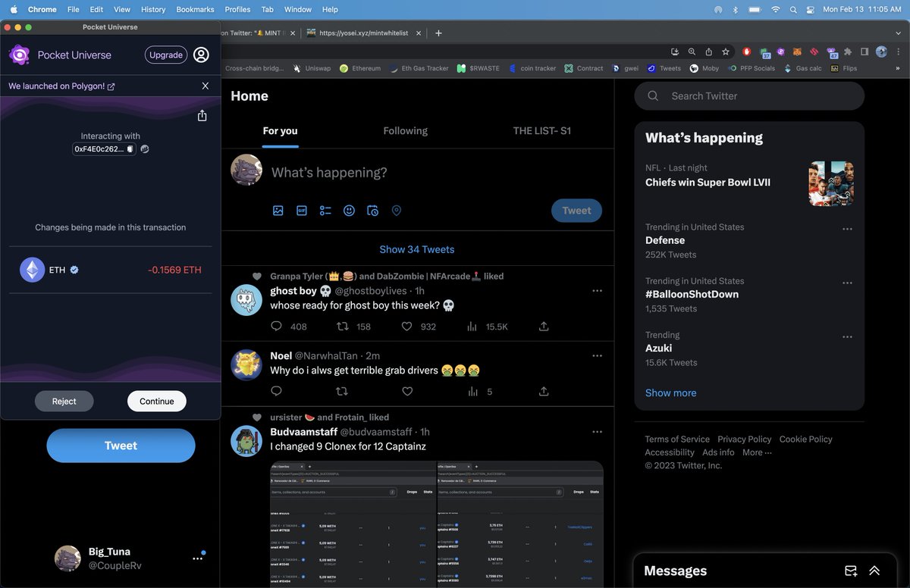Open the Chiefs win Super Bowl LVII thumbnail

831,183
